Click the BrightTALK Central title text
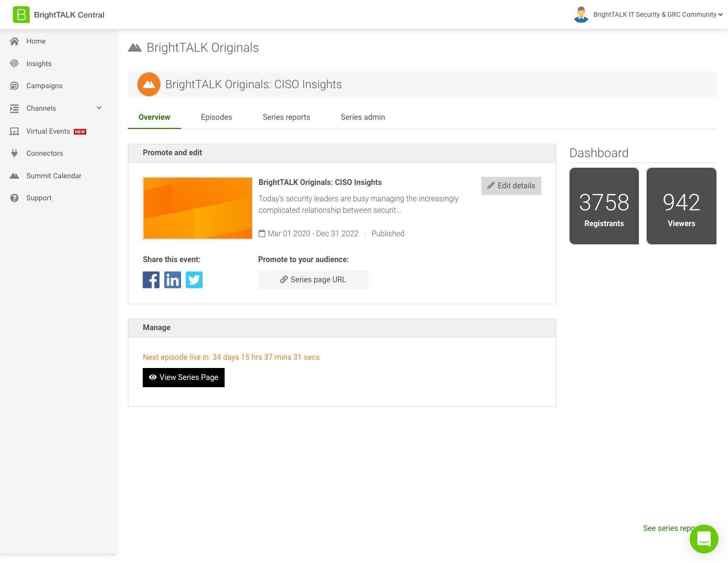728x563 pixels. [x=69, y=15]
